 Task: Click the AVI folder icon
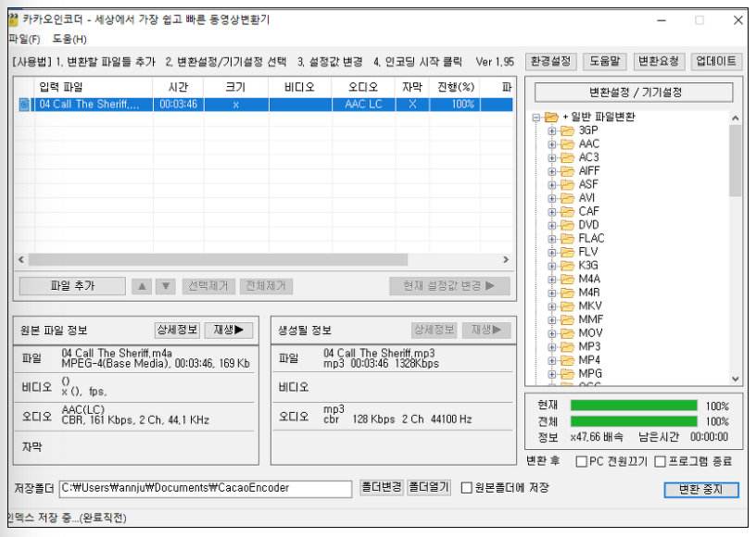pos(567,198)
